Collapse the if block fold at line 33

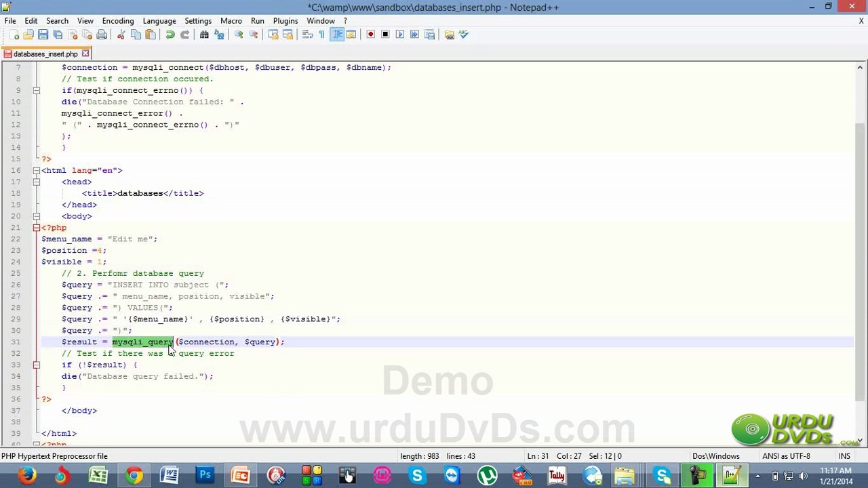tap(36, 365)
